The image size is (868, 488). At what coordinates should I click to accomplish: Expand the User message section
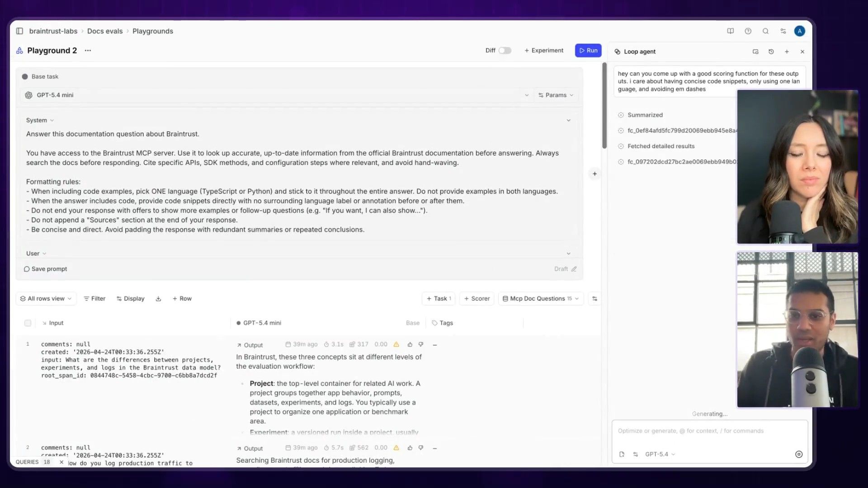[569, 253]
